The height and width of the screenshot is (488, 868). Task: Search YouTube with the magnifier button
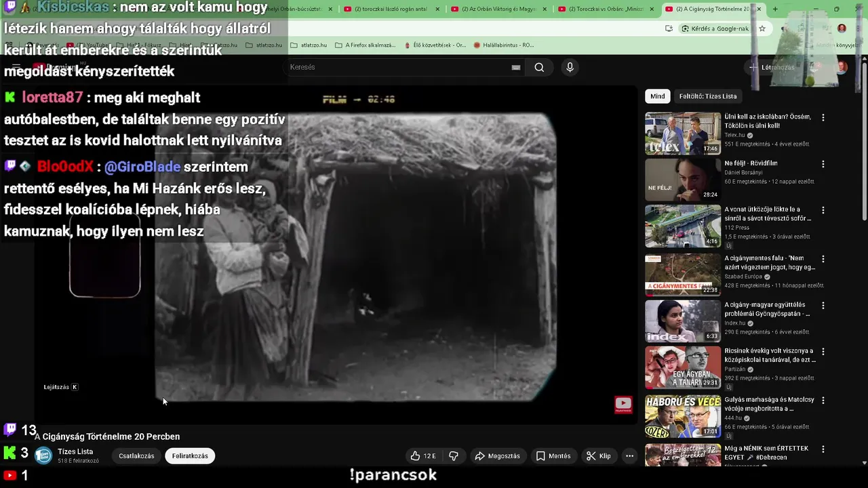539,67
